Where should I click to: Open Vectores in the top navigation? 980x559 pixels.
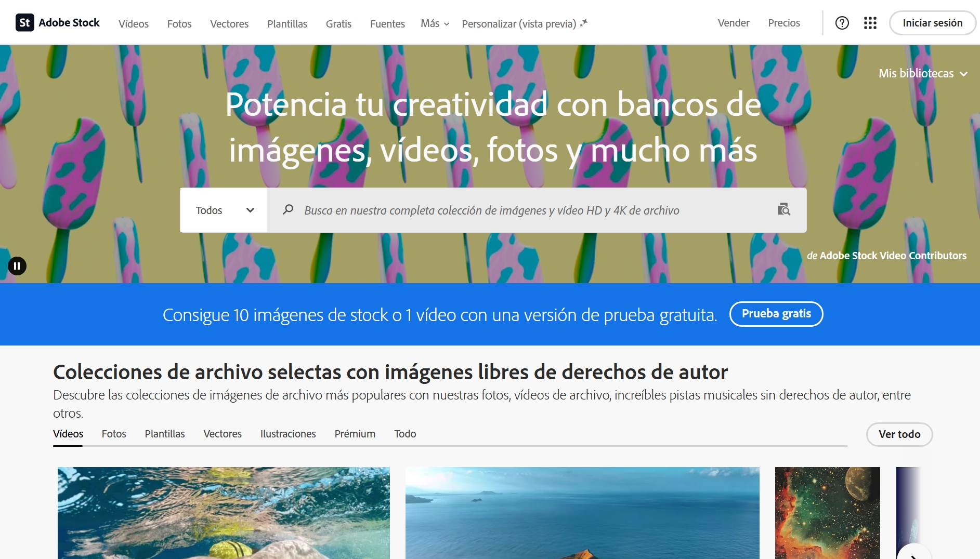229,24
